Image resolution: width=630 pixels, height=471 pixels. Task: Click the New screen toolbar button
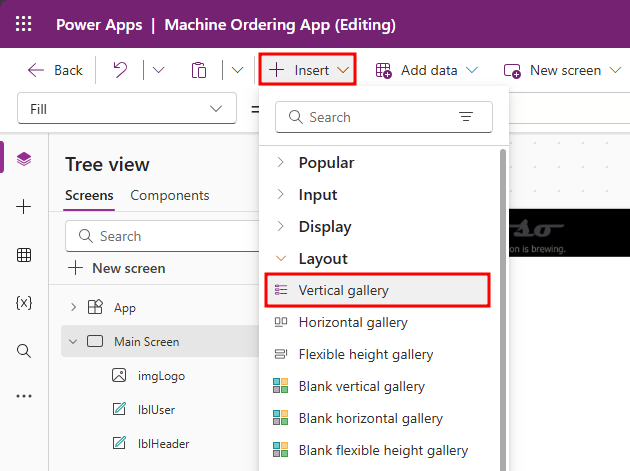[552, 70]
